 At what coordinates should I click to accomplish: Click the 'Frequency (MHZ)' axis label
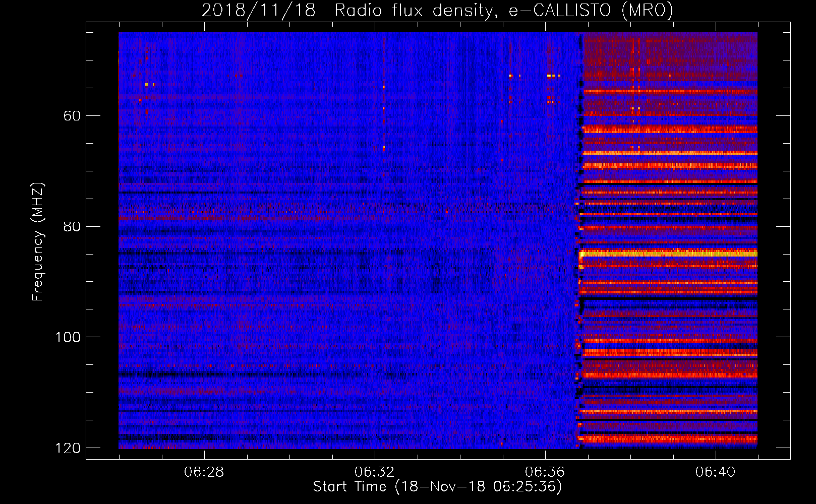(38, 242)
